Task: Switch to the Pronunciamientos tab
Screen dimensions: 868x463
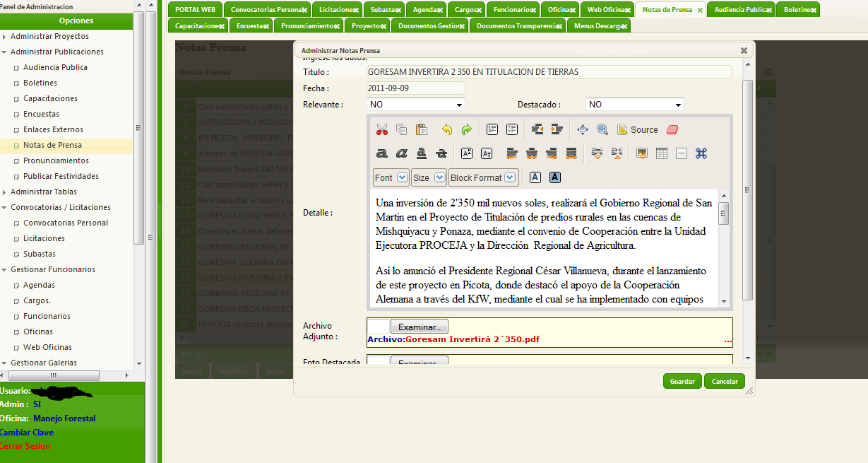Action: (309, 25)
